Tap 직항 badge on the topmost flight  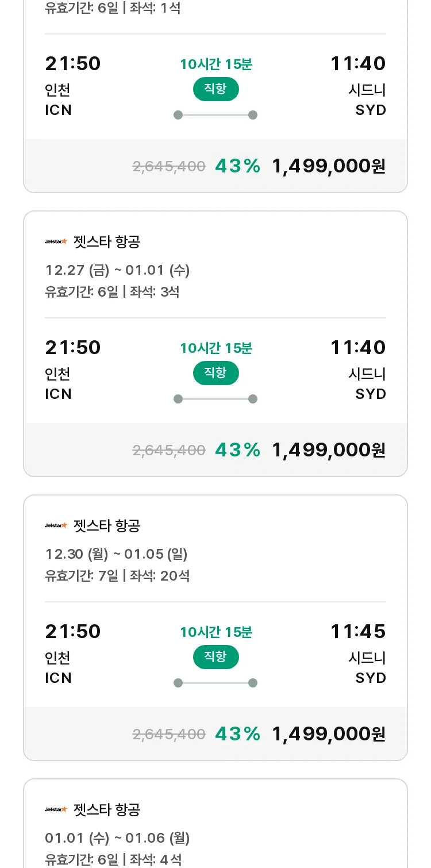215,89
